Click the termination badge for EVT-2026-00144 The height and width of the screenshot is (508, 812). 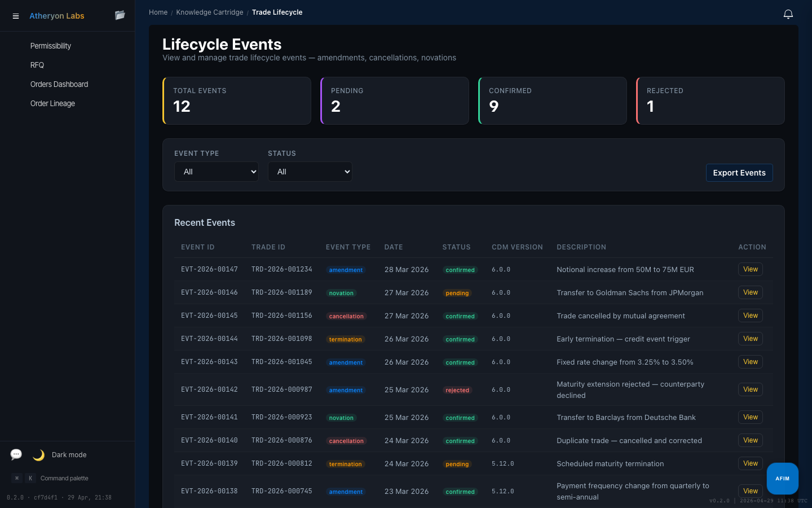click(x=345, y=339)
